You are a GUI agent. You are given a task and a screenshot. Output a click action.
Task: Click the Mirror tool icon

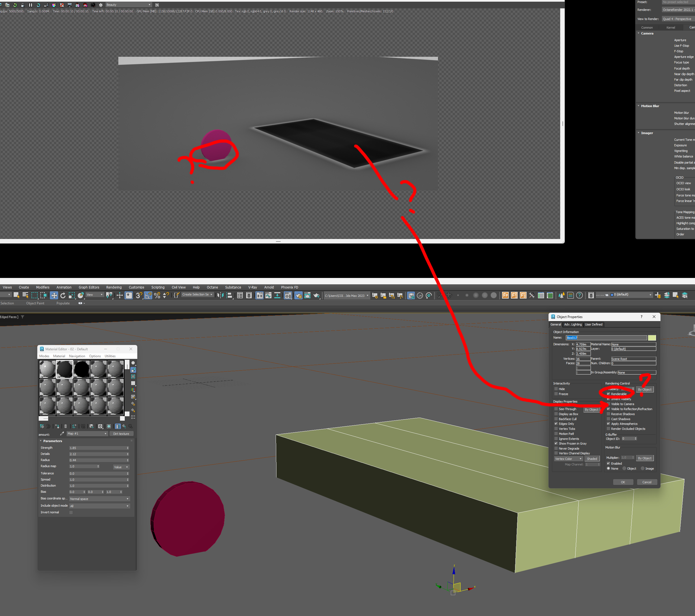click(220, 295)
